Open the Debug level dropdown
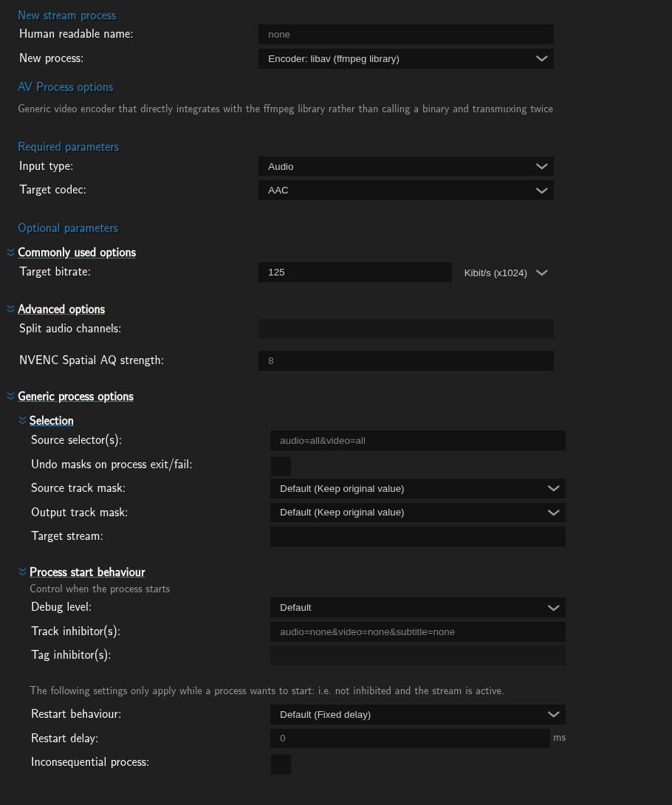The height and width of the screenshot is (805, 672). point(417,607)
